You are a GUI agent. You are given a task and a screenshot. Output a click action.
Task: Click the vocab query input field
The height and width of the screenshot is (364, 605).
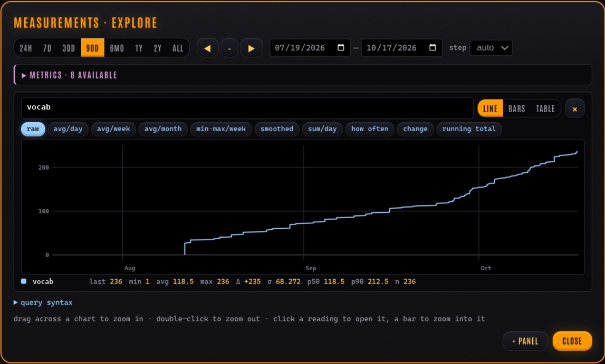point(247,108)
